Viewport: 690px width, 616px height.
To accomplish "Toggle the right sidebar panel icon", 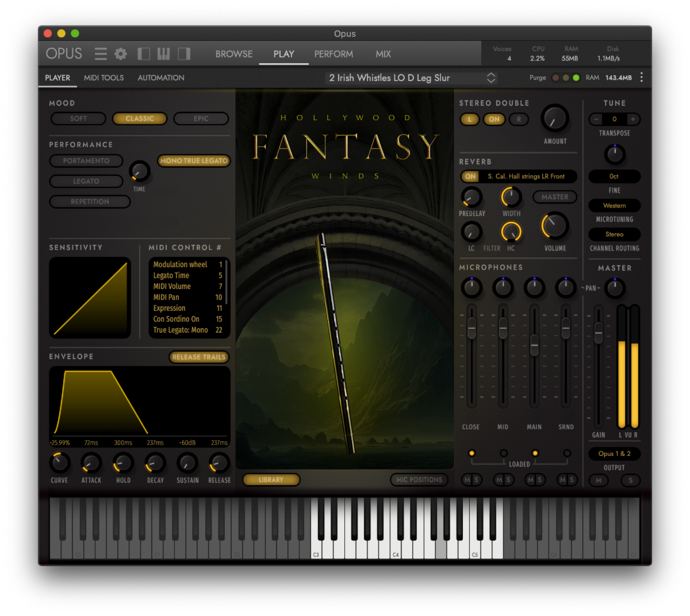I will point(184,54).
